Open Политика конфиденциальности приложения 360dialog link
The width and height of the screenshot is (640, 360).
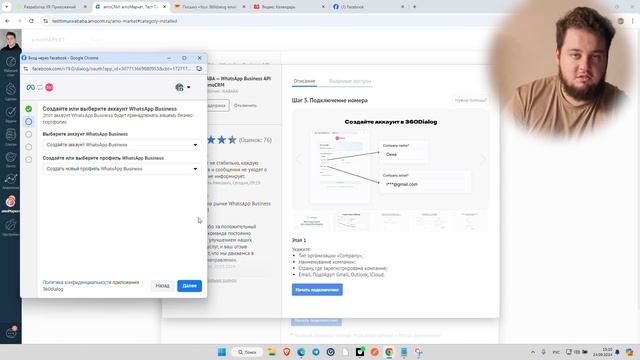coord(91,285)
